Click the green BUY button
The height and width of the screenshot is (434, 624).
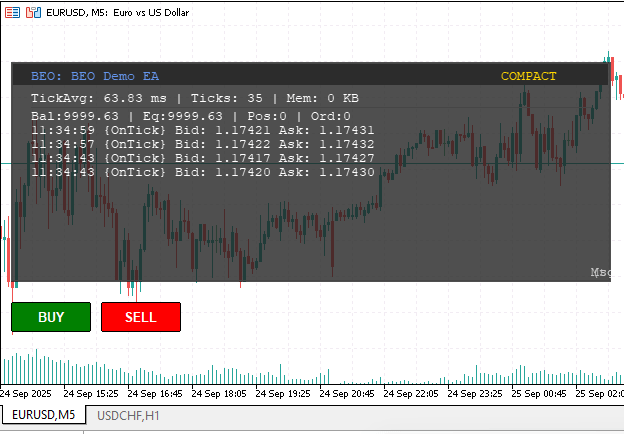[51, 317]
